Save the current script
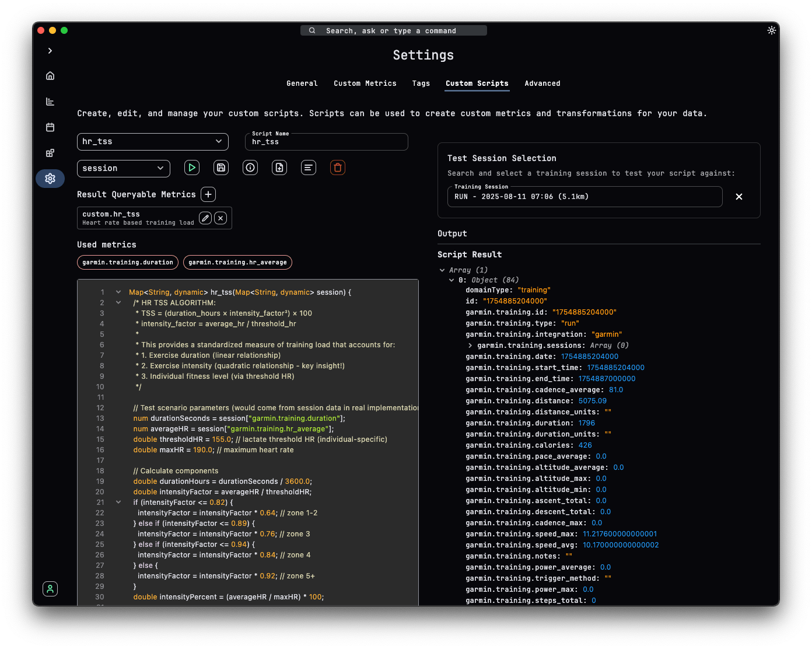 (x=220, y=168)
